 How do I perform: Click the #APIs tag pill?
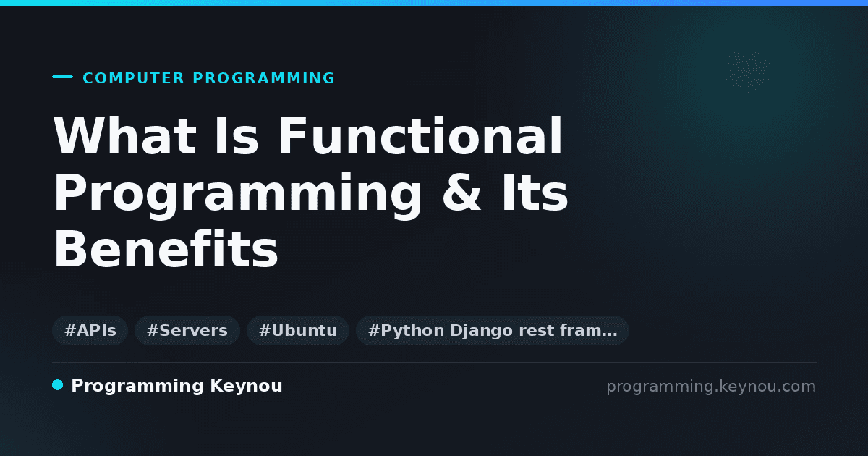[x=90, y=331]
